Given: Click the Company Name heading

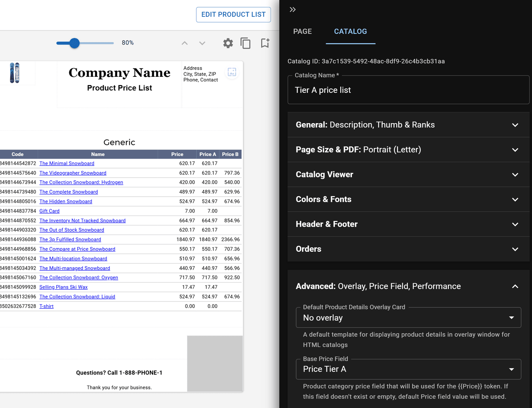Looking at the screenshot, I should coord(119,73).
